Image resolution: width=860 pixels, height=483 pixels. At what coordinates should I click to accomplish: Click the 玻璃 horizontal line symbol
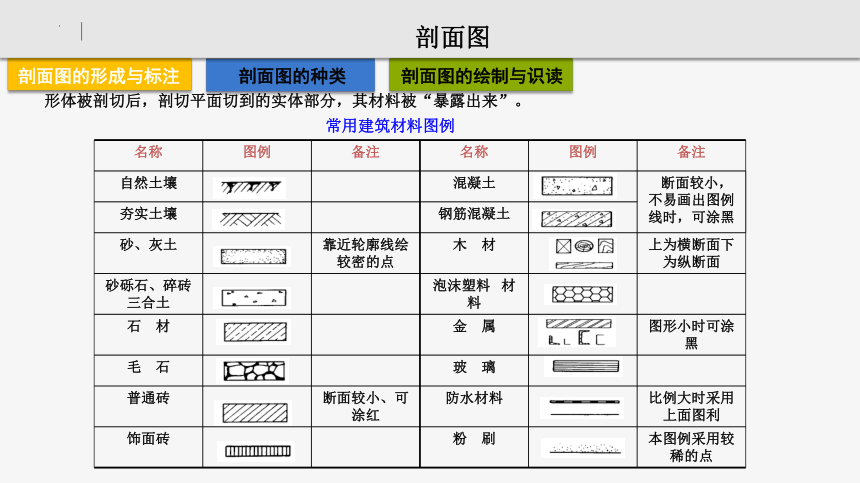coord(585,366)
